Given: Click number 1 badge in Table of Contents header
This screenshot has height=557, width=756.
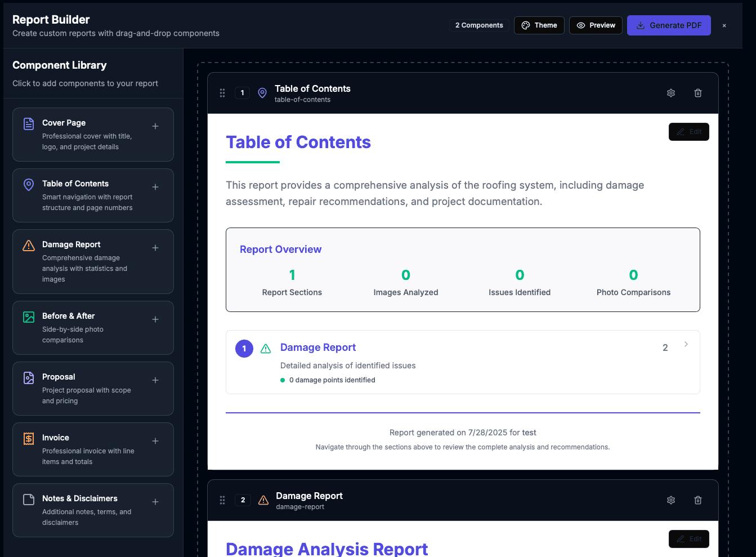Looking at the screenshot, I should pos(243,93).
